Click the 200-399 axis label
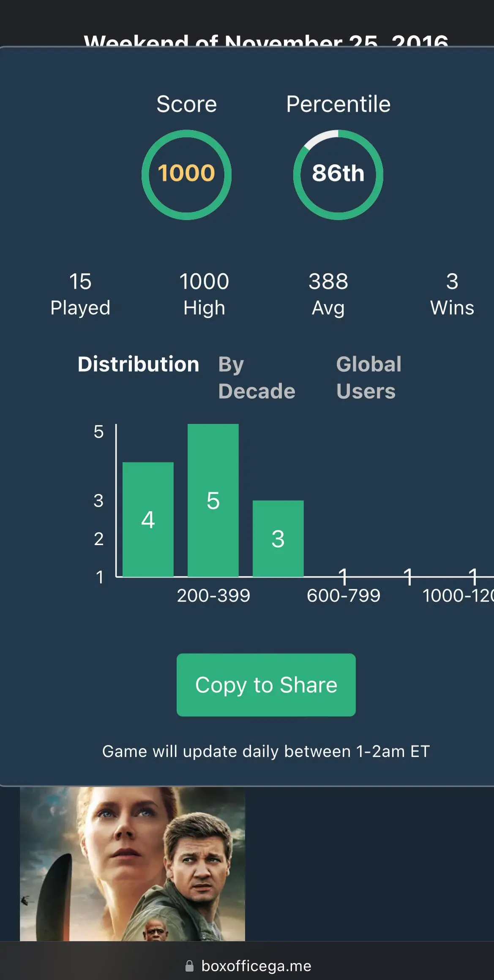 pyautogui.click(x=213, y=596)
